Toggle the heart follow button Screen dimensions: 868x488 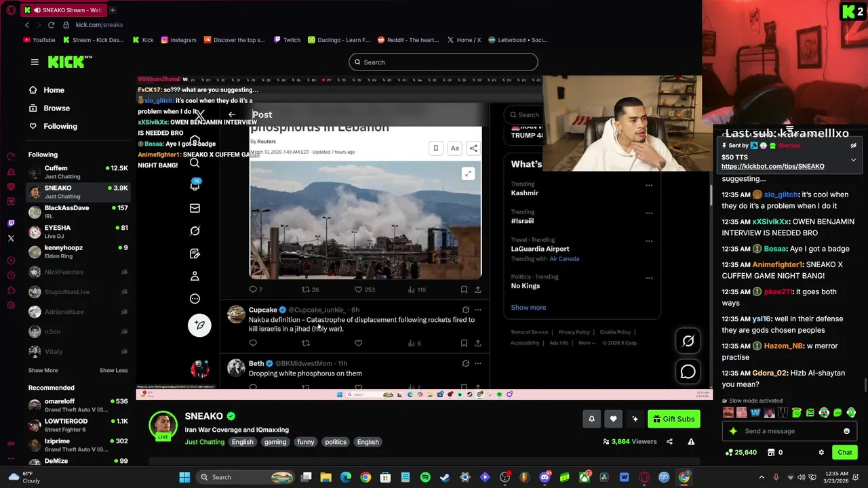coord(613,419)
